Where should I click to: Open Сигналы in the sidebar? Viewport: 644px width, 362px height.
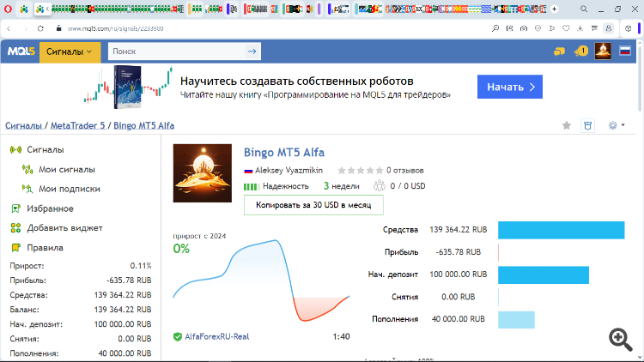pos(46,150)
